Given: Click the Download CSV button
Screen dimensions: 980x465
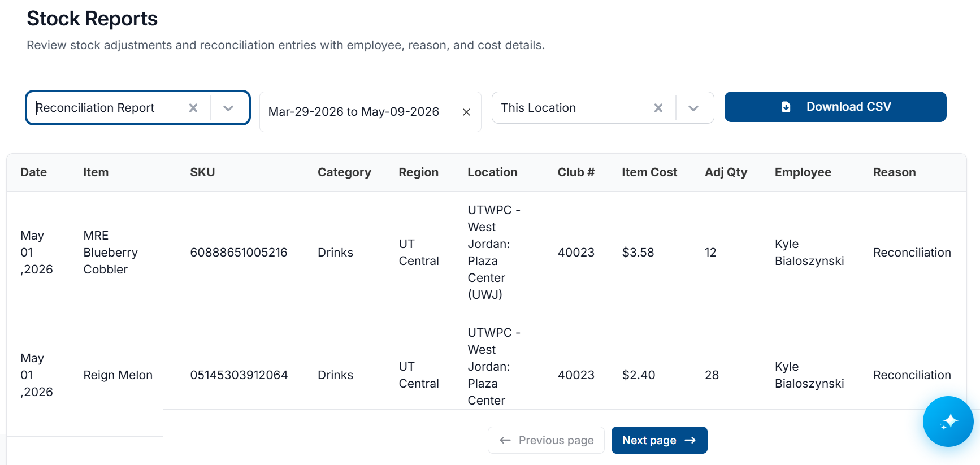Looking at the screenshot, I should click(x=835, y=107).
